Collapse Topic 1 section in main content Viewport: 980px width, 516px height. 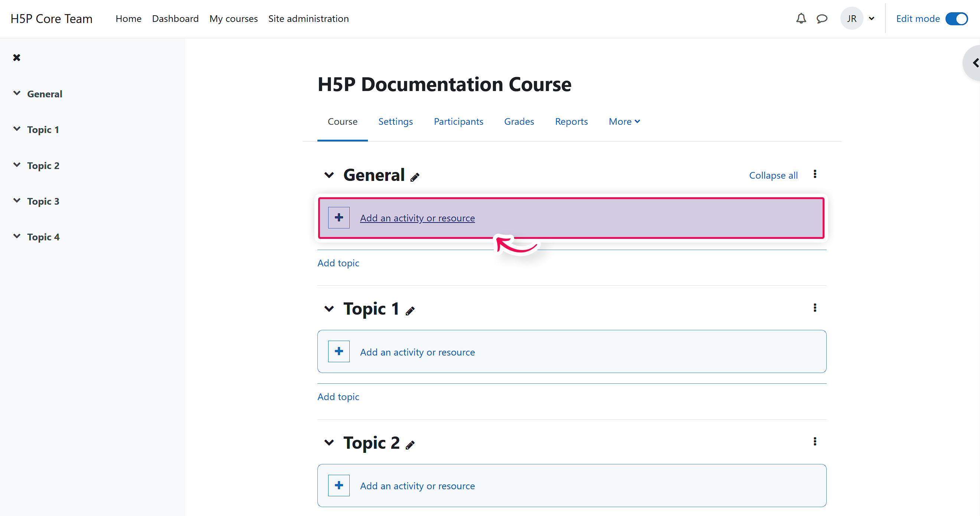(329, 308)
